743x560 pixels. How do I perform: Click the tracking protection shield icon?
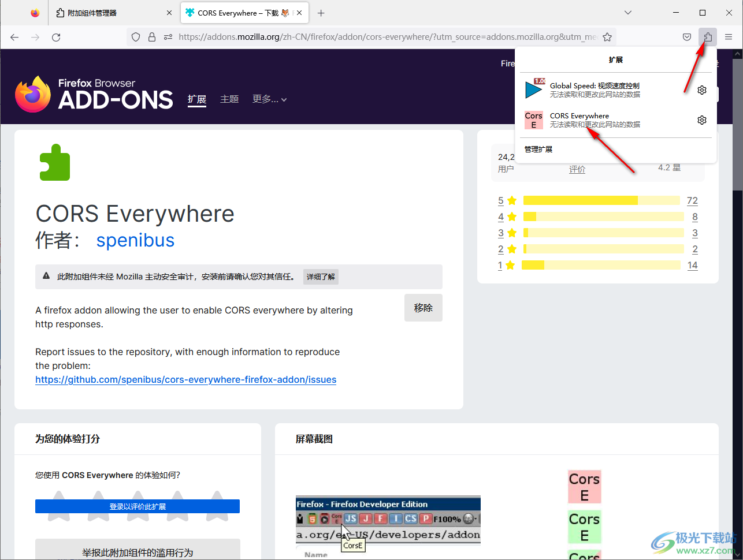[x=136, y=37]
